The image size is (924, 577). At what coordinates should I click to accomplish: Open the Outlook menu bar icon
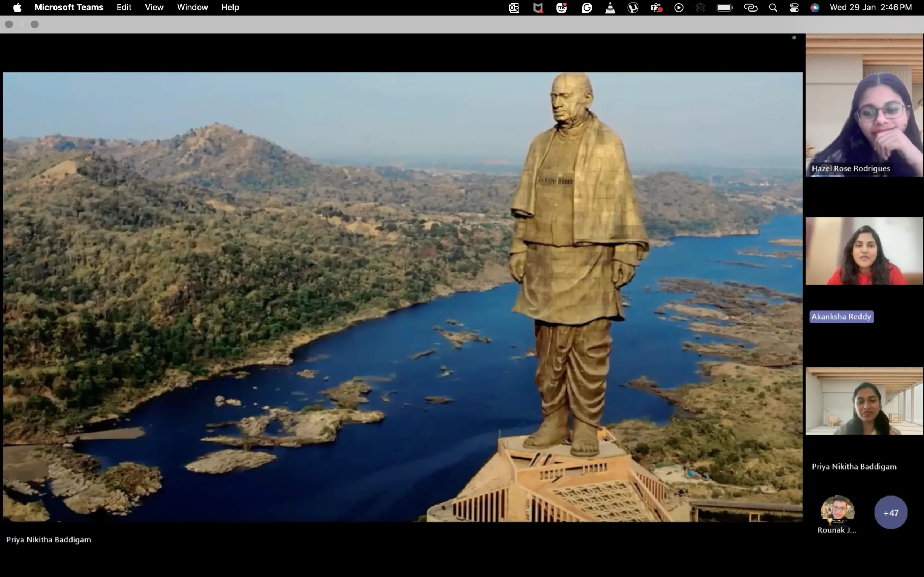coord(514,8)
